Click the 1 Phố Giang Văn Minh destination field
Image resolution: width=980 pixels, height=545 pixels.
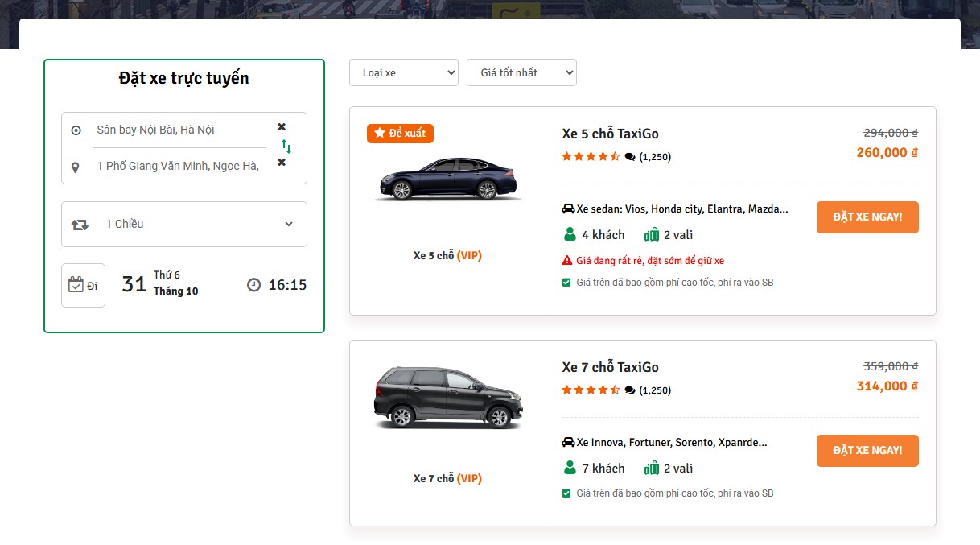(x=179, y=166)
